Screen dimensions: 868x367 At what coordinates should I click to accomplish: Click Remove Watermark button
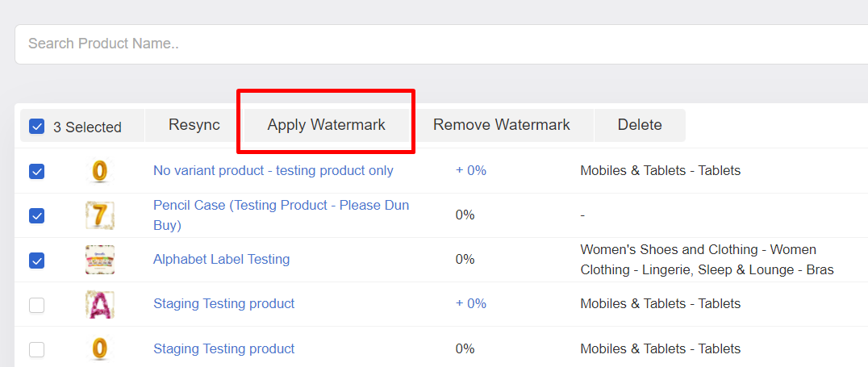point(502,125)
